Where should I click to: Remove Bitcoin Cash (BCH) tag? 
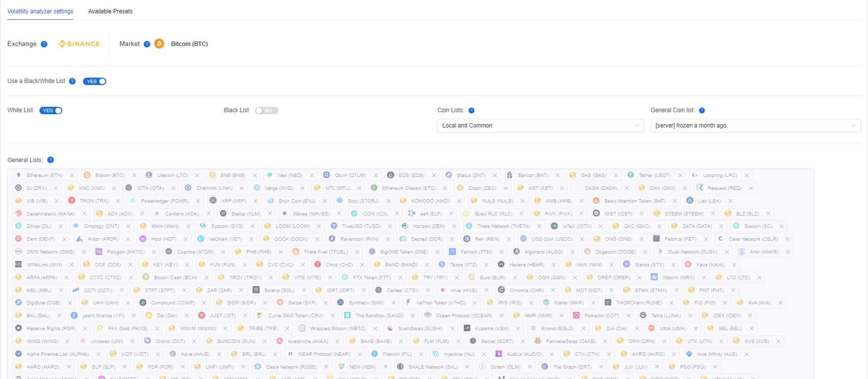coord(206,278)
